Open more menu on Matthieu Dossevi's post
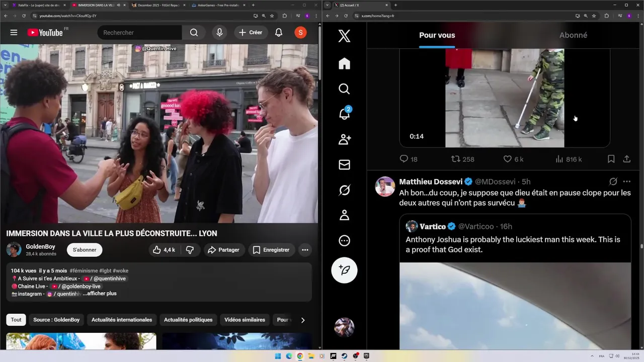 tap(626, 182)
